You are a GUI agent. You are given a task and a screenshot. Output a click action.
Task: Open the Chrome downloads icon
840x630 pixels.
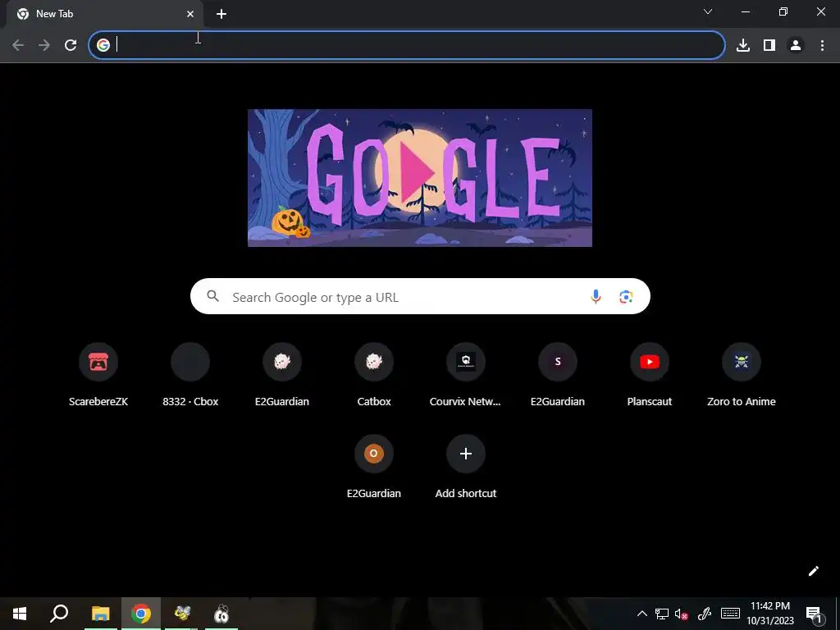click(743, 45)
